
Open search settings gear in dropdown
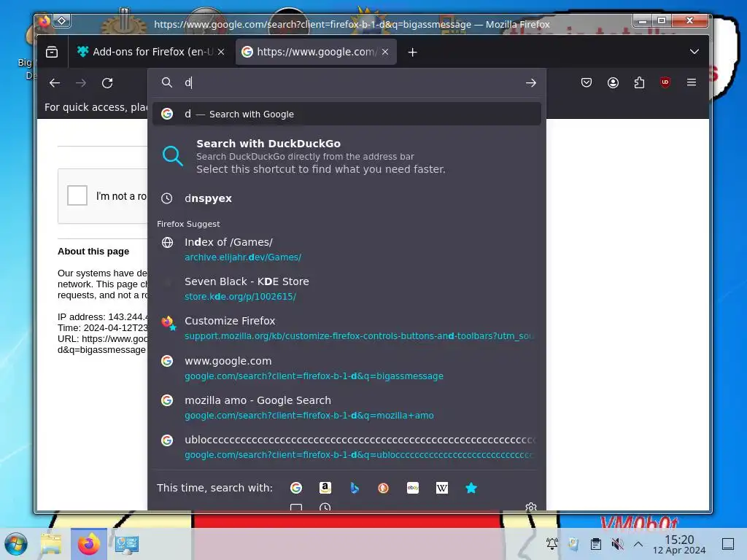click(531, 507)
